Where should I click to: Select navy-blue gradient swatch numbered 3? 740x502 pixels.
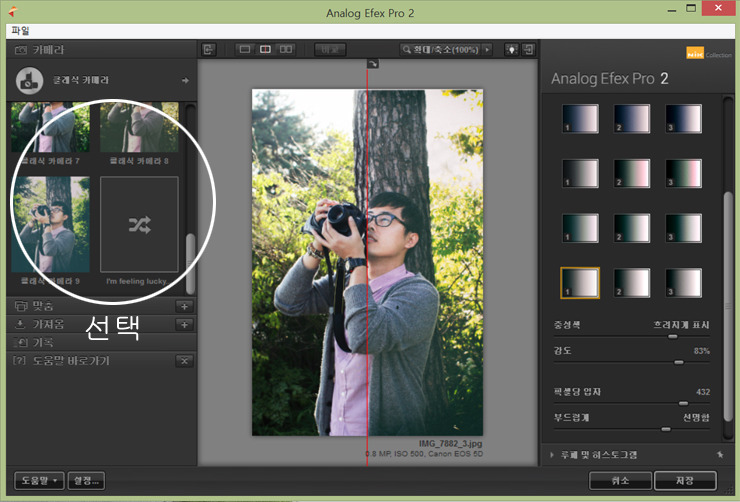tap(683, 119)
